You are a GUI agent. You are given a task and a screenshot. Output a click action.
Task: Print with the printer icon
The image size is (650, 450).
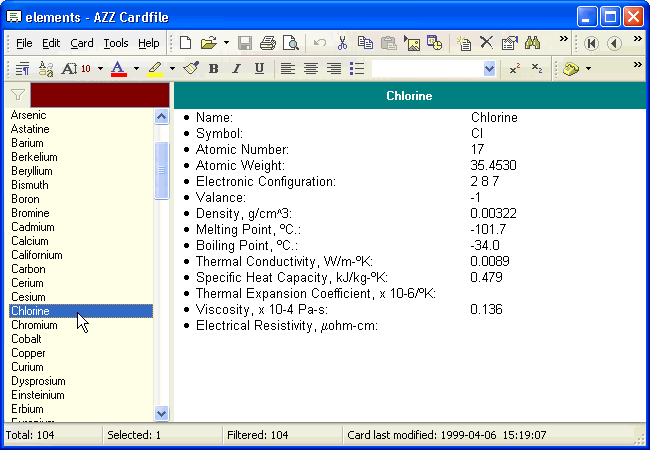pyautogui.click(x=268, y=43)
